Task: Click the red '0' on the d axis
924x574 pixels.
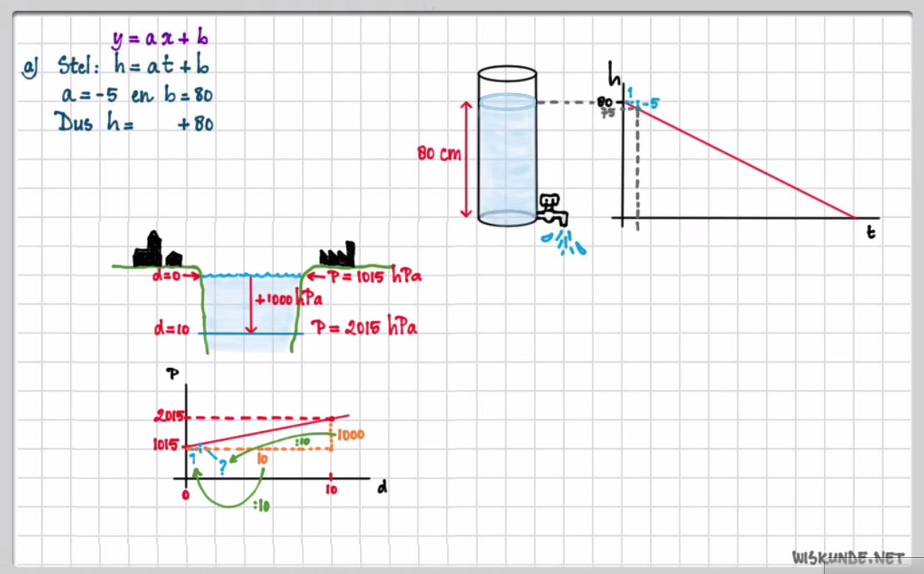Action: coord(185,495)
